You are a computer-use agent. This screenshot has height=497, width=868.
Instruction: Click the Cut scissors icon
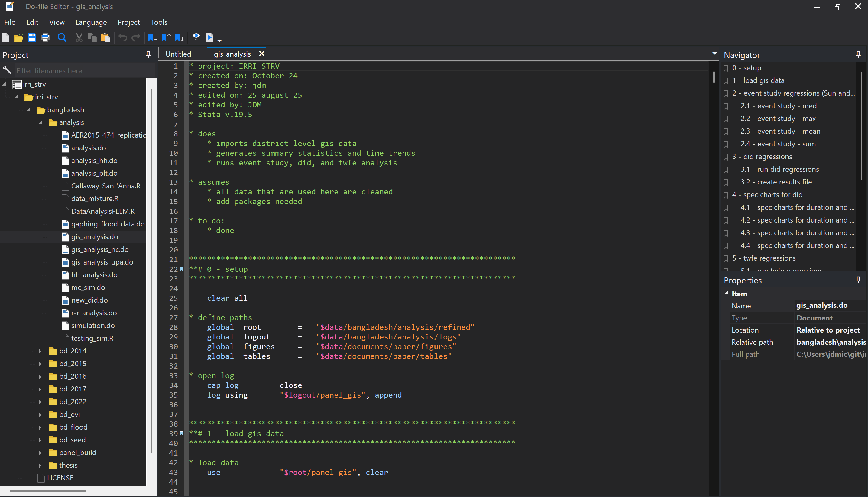click(x=79, y=37)
